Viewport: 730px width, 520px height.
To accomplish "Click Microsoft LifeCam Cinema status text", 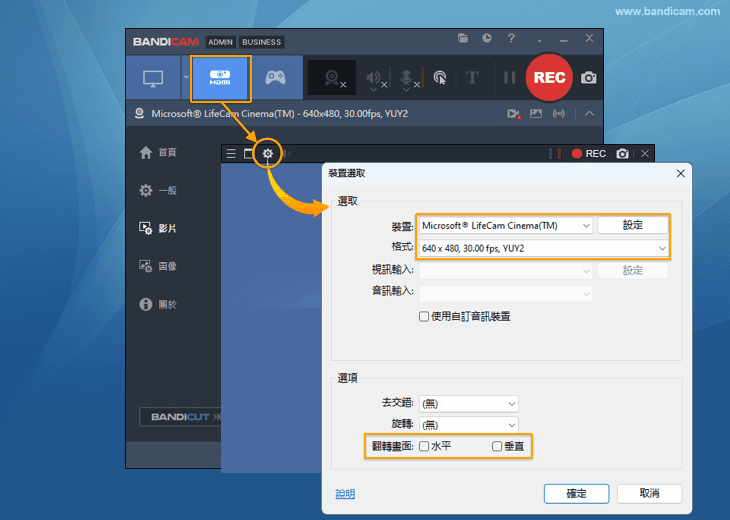I will click(279, 114).
